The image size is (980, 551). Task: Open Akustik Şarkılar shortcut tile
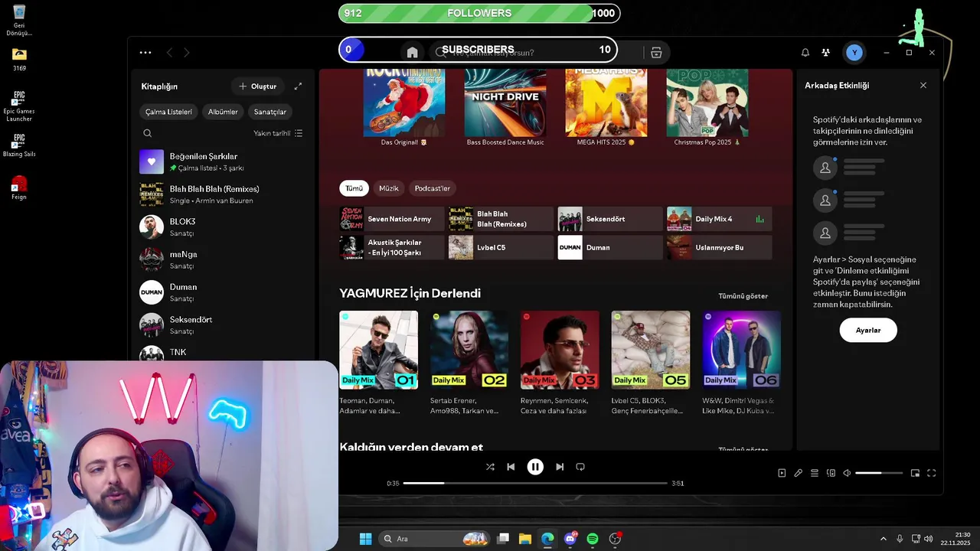point(392,247)
